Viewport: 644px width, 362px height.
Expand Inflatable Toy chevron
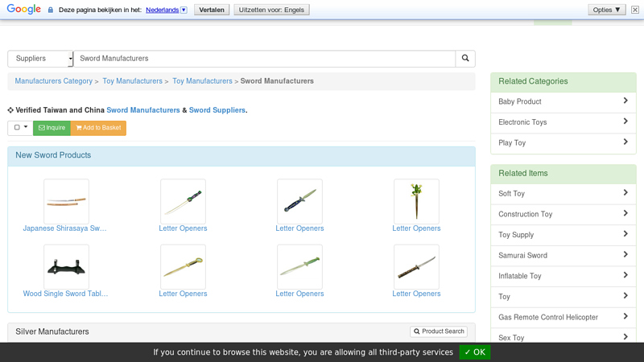coord(625,275)
